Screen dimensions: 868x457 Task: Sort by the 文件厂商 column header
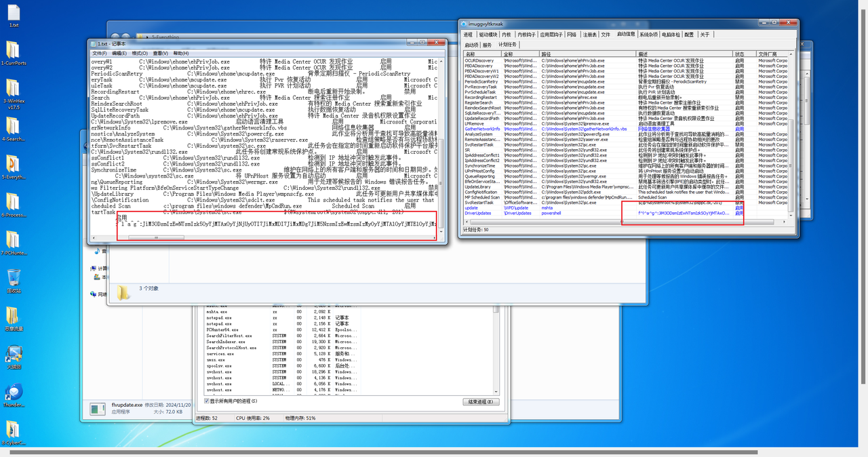point(772,54)
